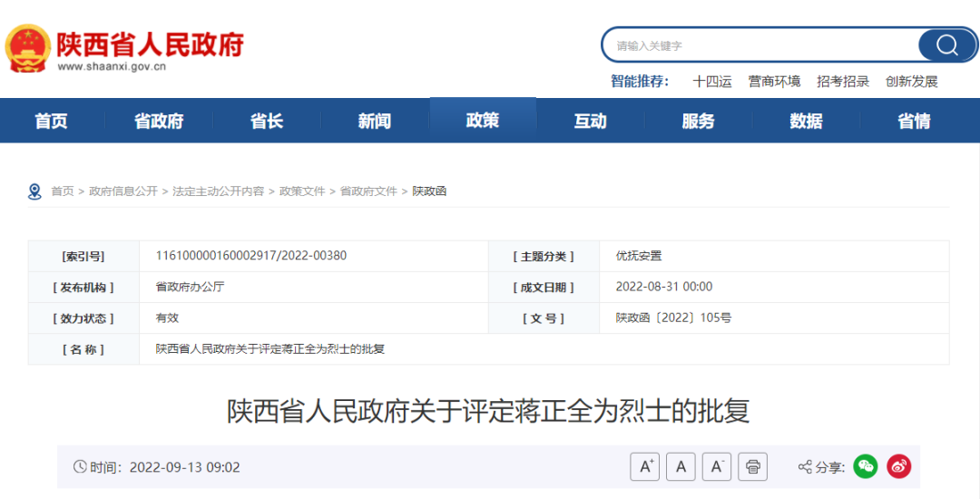
Task: Decrease font size with A- button
Action: pyautogui.click(x=716, y=466)
